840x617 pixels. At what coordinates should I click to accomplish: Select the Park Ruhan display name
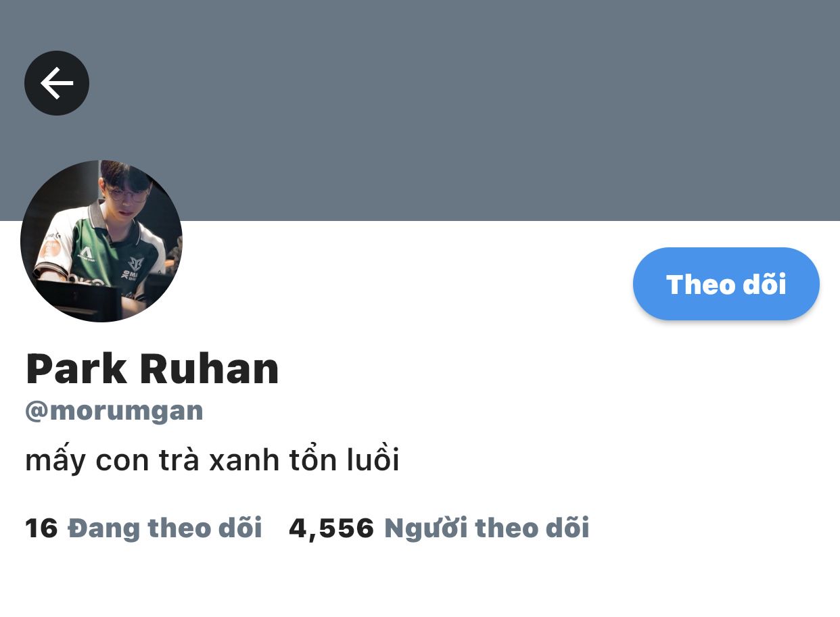[152, 368]
